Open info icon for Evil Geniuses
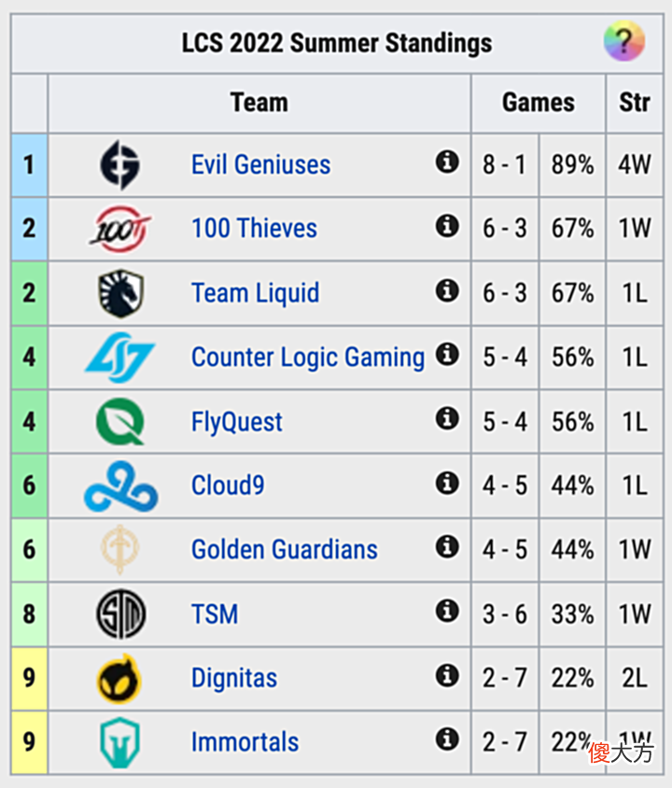 [x=447, y=162]
